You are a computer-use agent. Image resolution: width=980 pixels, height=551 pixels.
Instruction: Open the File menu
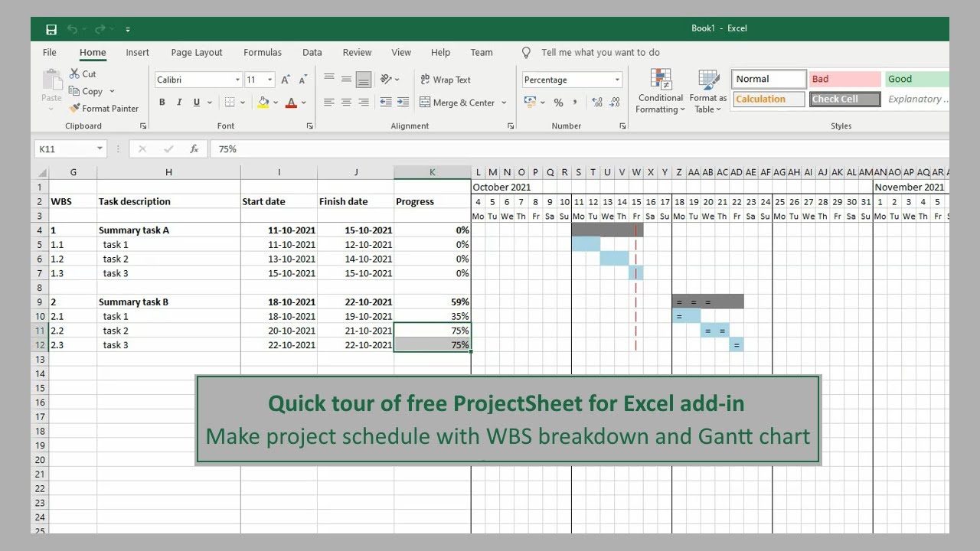pyautogui.click(x=50, y=53)
